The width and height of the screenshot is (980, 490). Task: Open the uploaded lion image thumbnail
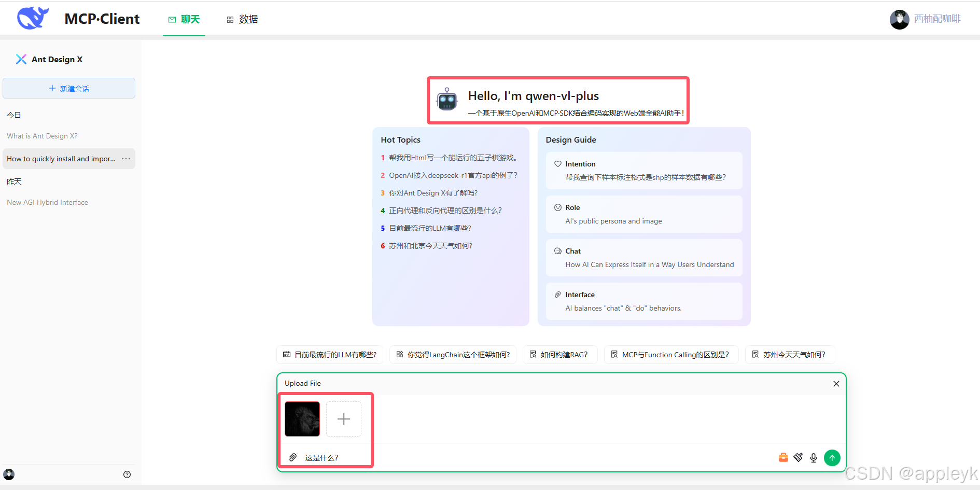point(302,419)
